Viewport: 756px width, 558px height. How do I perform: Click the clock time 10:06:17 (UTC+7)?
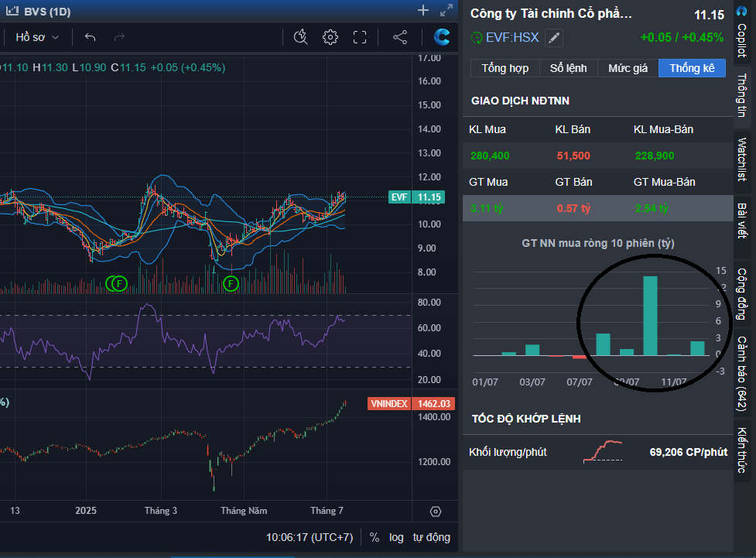pyautogui.click(x=310, y=537)
